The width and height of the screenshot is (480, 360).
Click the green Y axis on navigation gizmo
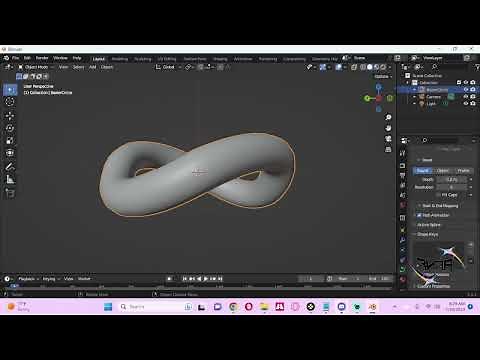pyautogui.click(x=367, y=98)
